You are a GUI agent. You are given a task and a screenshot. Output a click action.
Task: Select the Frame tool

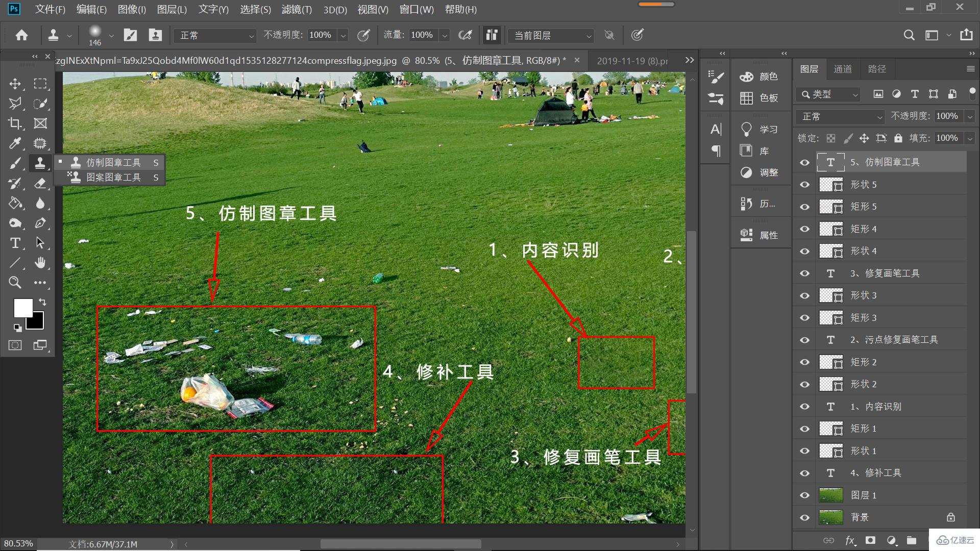pyautogui.click(x=40, y=123)
